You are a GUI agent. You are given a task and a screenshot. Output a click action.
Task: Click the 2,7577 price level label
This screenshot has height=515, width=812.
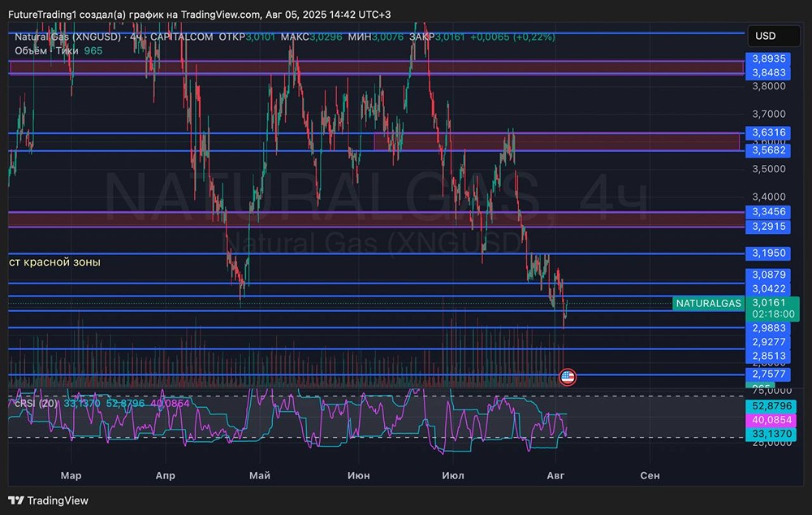pyautogui.click(x=768, y=374)
